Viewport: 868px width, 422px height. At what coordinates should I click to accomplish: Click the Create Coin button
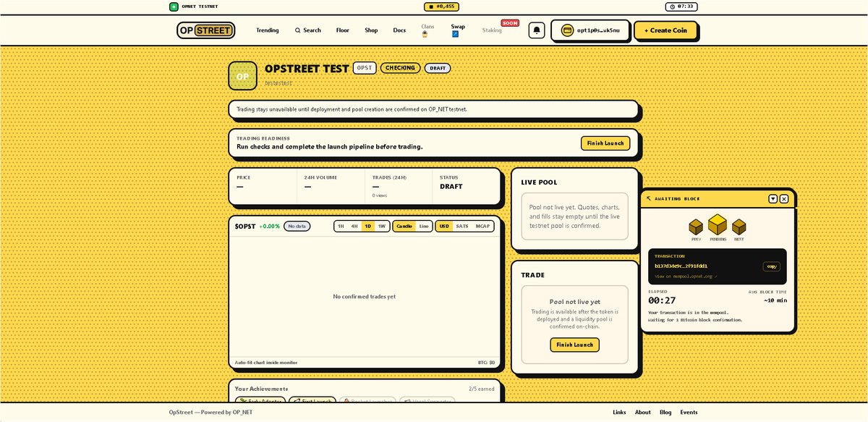(x=665, y=30)
